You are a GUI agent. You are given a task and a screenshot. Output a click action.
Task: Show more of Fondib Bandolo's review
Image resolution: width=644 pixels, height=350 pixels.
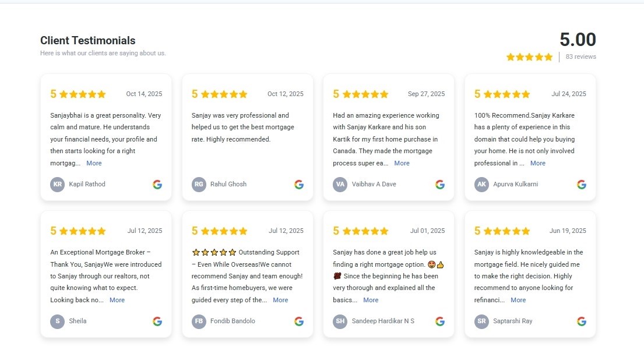(x=280, y=300)
